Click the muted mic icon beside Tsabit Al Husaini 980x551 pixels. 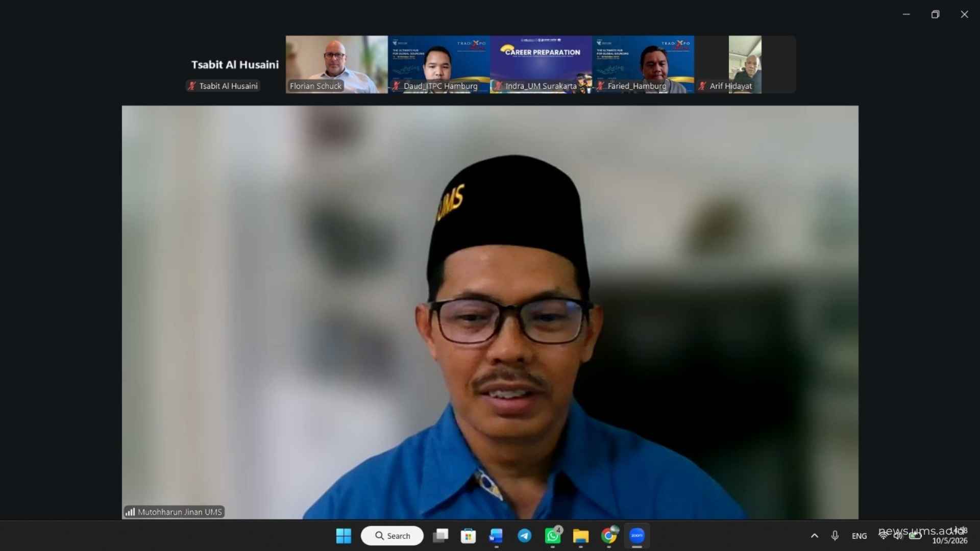pyautogui.click(x=192, y=86)
